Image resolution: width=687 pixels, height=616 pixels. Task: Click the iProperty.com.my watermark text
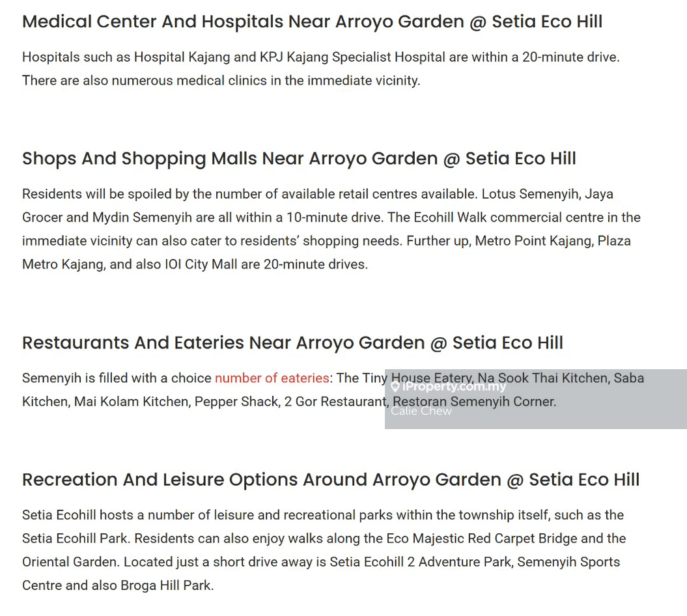pyautogui.click(x=454, y=387)
